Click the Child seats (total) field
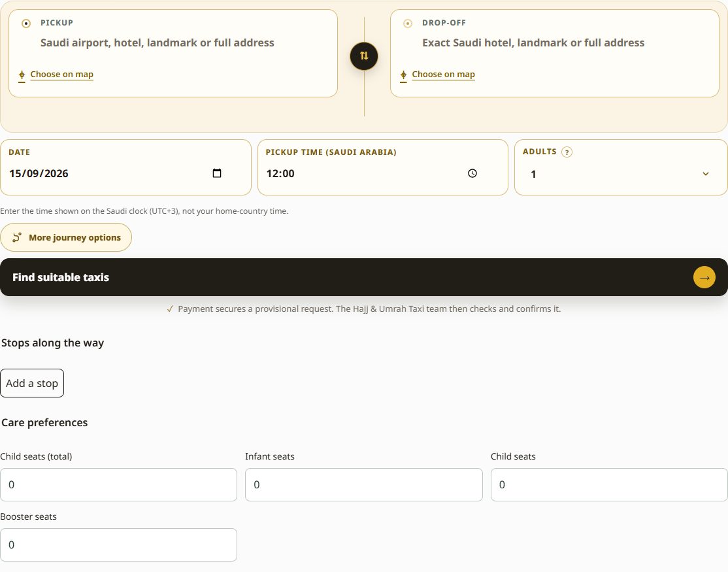The width and height of the screenshot is (728, 572). pos(118,484)
